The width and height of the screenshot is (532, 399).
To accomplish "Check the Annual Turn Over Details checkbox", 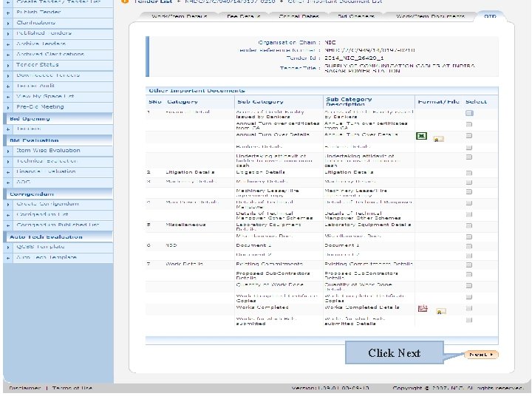I will tap(469, 136).
